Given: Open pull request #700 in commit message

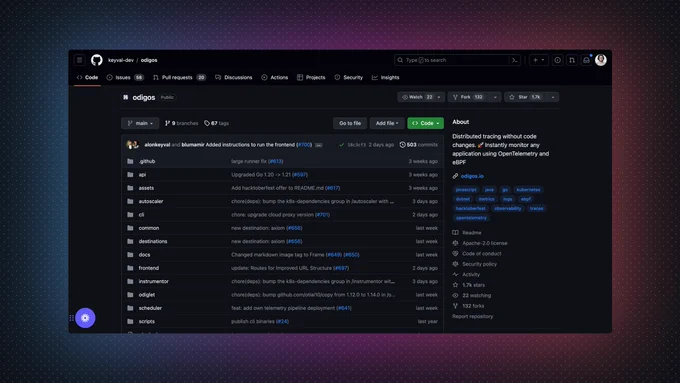Looking at the screenshot, I should click(304, 145).
